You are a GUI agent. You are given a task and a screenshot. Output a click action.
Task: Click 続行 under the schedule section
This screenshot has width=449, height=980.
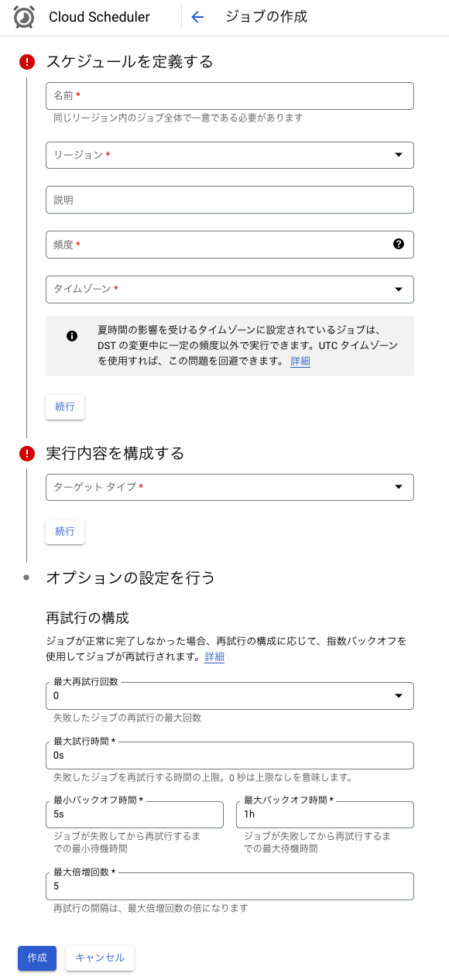pos(64,406)
